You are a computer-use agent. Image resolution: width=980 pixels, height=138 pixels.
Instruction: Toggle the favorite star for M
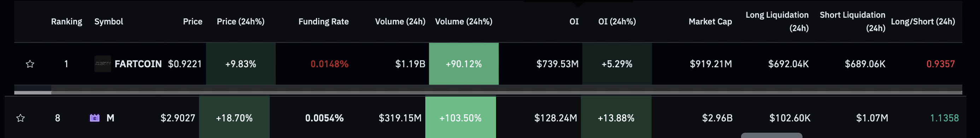coord(21,118)
